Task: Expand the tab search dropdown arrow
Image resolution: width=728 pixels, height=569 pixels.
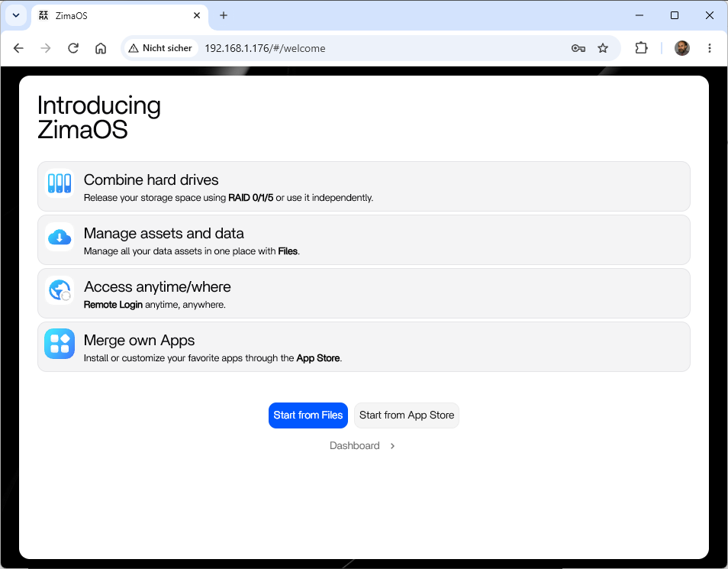Action: click(16, 15)
